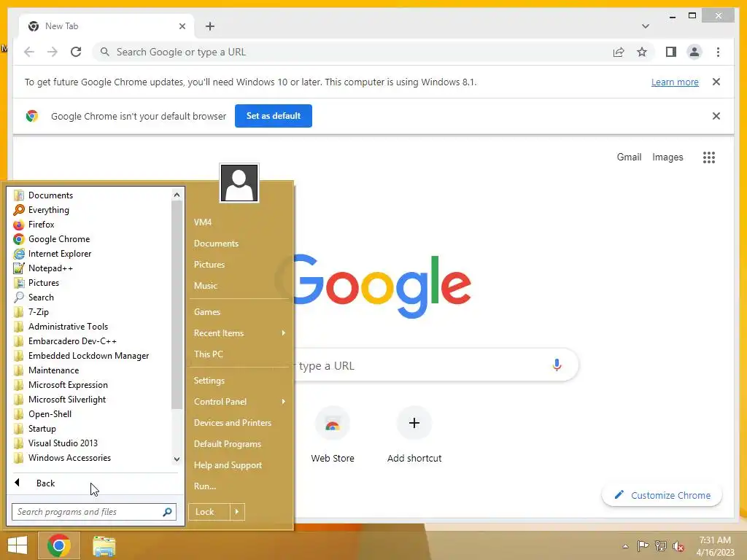This screenshot has height=560, width=747.
Task: Click the network icon in system tray
Action: pyautogui.click(x=661, y=546)
